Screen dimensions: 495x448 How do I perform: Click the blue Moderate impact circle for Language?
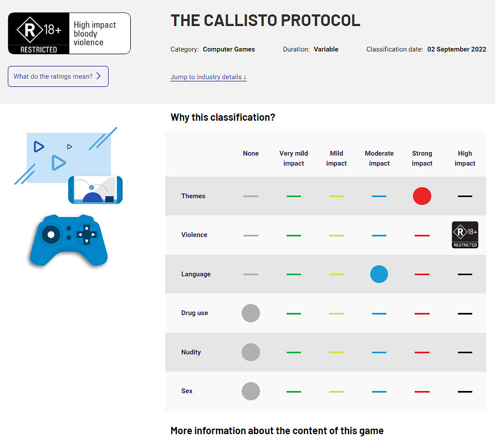pyautogui.click(x=379, y=274)
